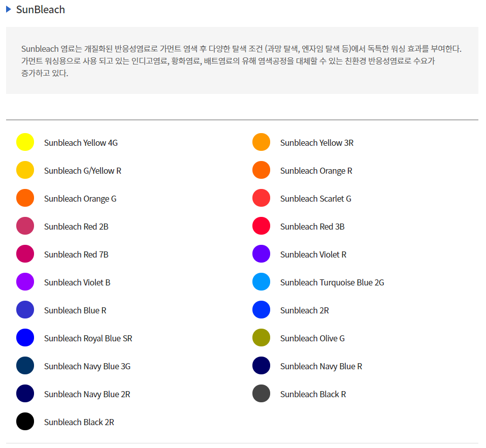
Task: Select the Sunbleach Navy Blue R swatch
Action: (x=262, y=366)
